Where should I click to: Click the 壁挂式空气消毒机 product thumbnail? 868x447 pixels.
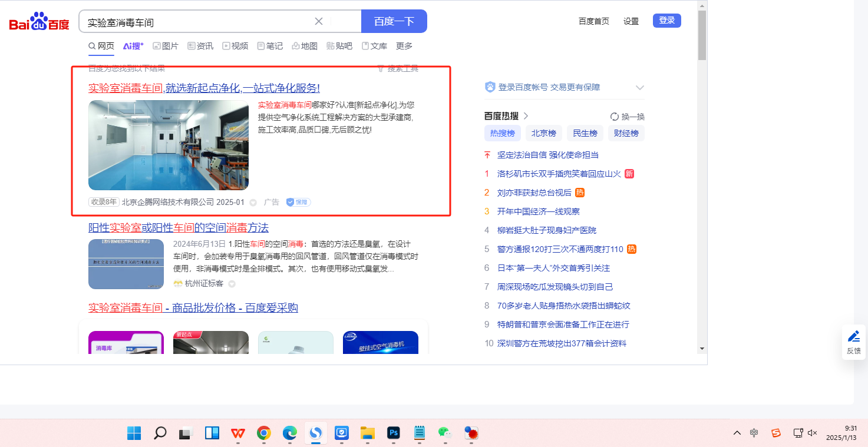[381, 342]
